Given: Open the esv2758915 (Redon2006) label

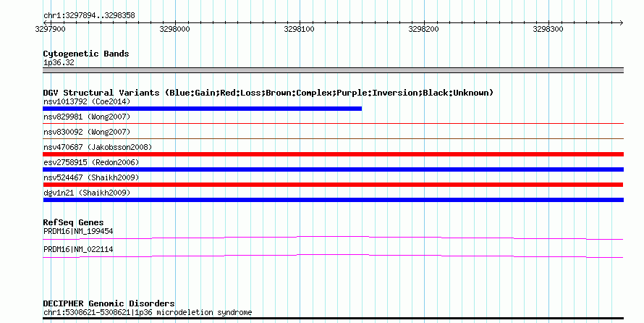Looking at the screenshot, I should tap(91, 162).
